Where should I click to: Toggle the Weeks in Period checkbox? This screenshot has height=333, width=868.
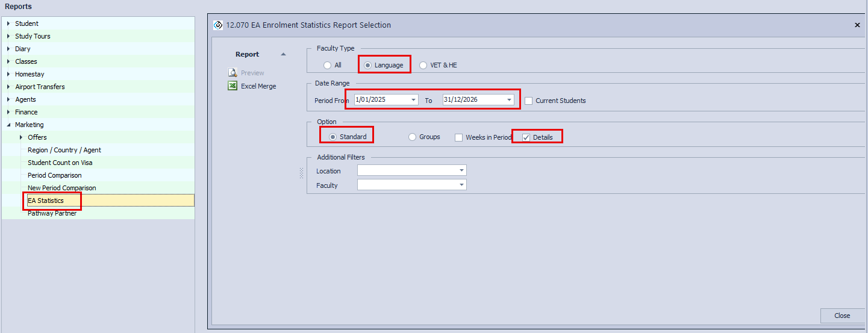pos(459,137)
